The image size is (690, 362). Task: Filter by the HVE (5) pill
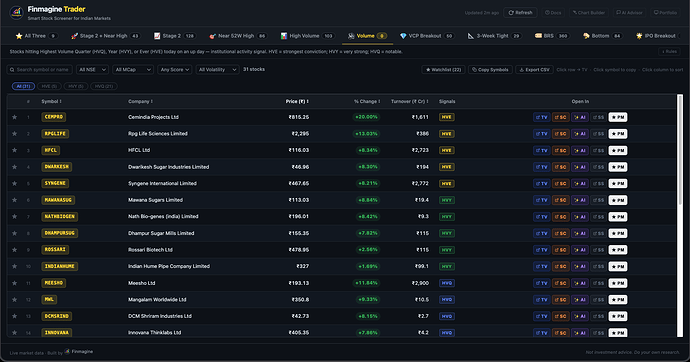(x=49, y=86)
